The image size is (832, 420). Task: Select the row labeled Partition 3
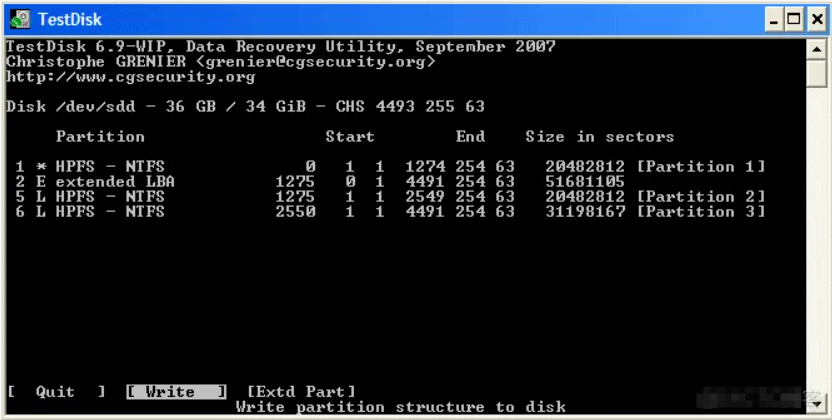[391, 212]
